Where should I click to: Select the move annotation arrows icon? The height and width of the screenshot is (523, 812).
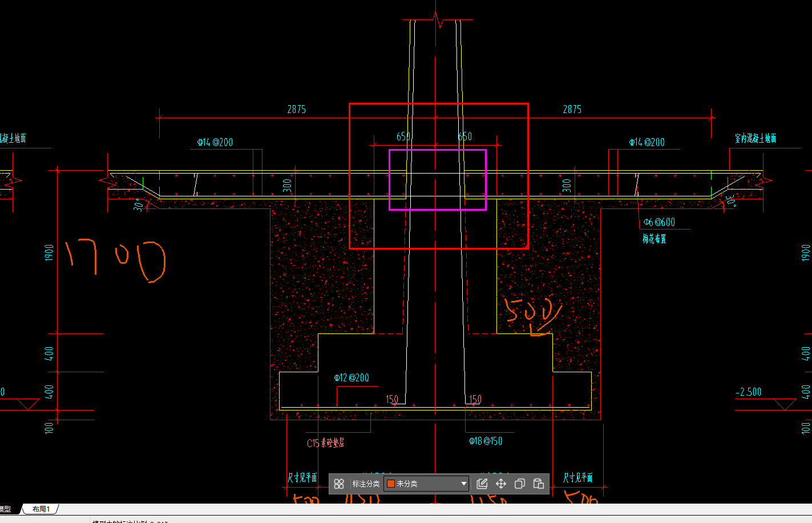coord(501,484)
